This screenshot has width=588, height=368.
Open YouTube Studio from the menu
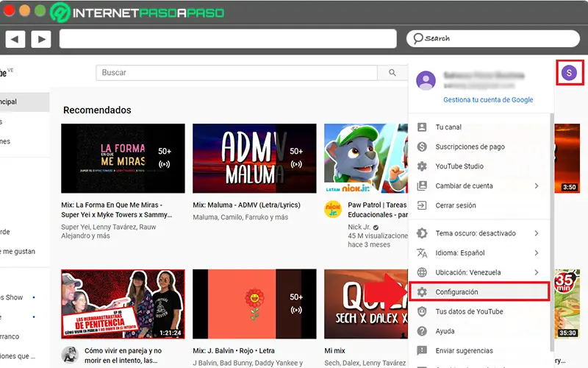pyautogui.click(x=479, y=166)
